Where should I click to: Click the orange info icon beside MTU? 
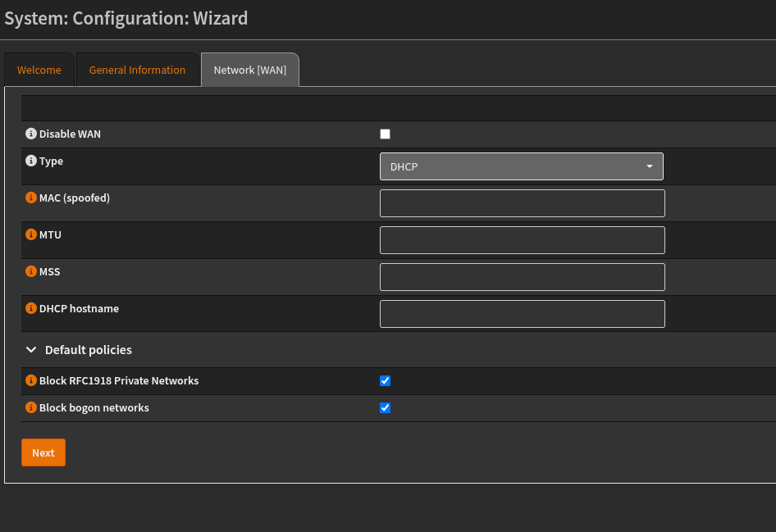[31, 234]
